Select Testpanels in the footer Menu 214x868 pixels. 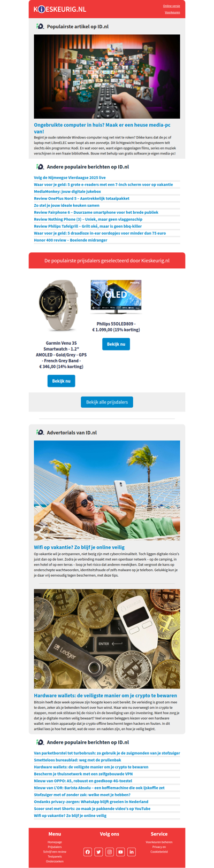[55, 856]
